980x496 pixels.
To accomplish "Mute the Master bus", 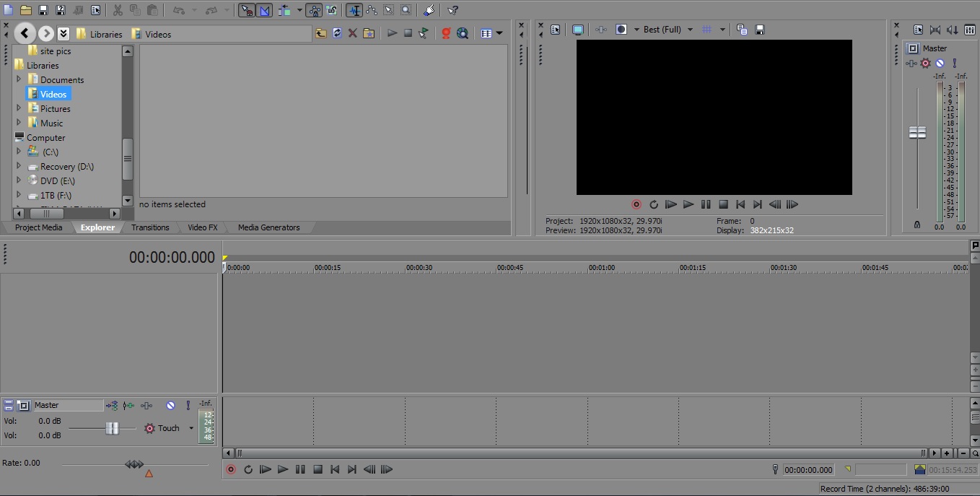I will (940, 63).
